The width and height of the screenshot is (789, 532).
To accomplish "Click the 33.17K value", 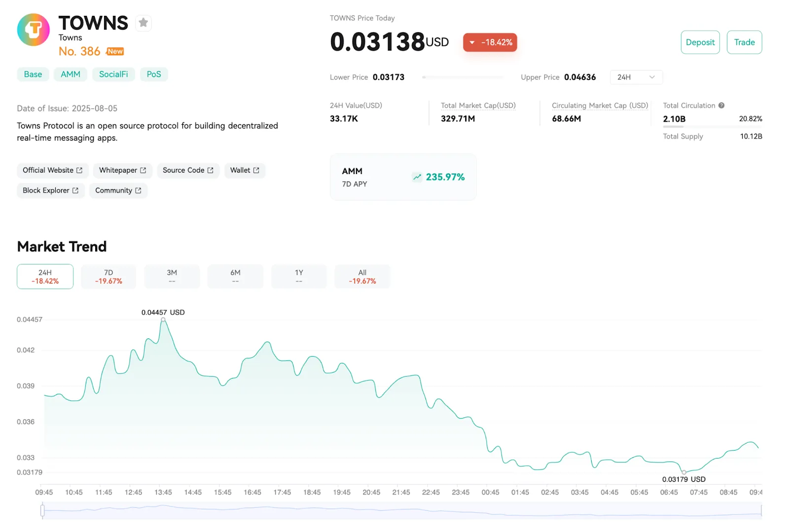I will (344, 119).
